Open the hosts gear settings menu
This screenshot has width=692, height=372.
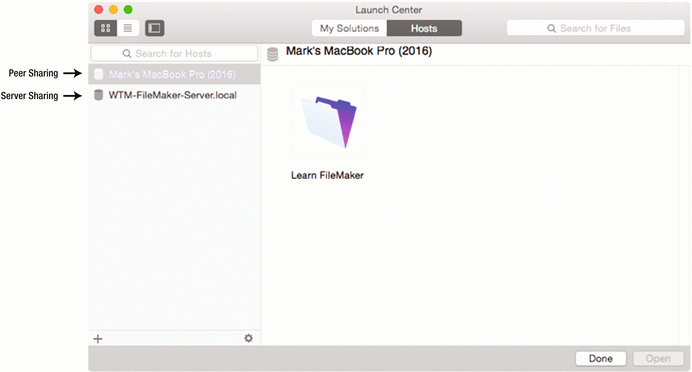pyautogui.click(x=248, y=338)
